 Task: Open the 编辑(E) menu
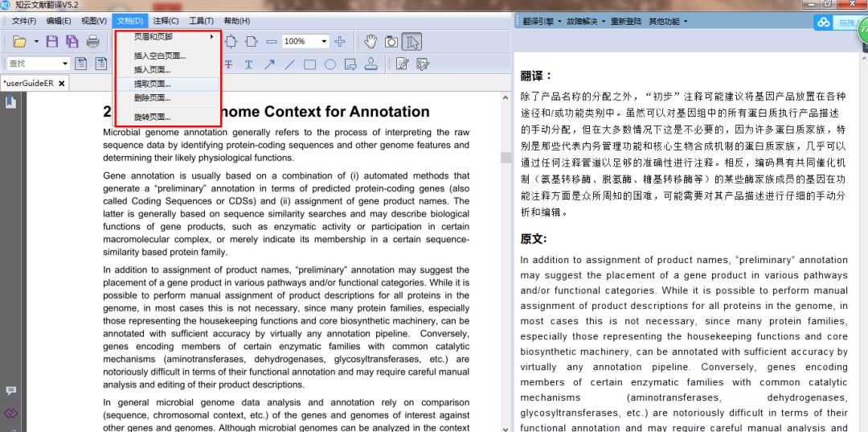pos(59,21)
